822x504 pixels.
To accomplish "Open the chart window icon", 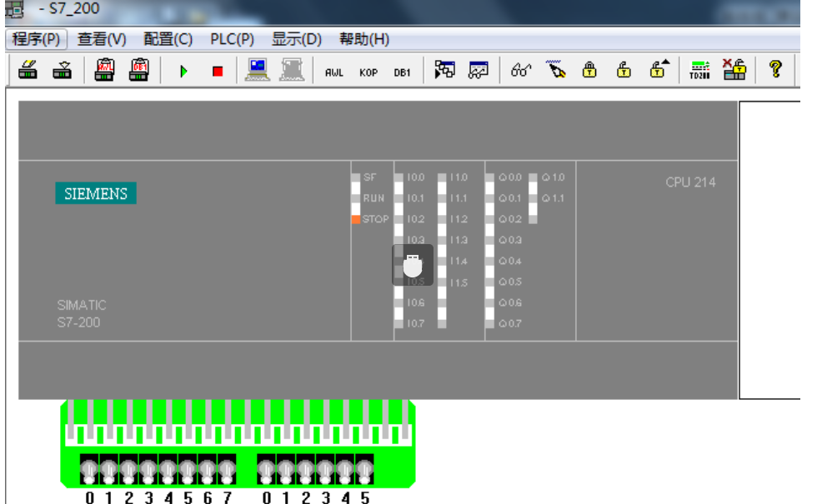I will click(479, 70).
